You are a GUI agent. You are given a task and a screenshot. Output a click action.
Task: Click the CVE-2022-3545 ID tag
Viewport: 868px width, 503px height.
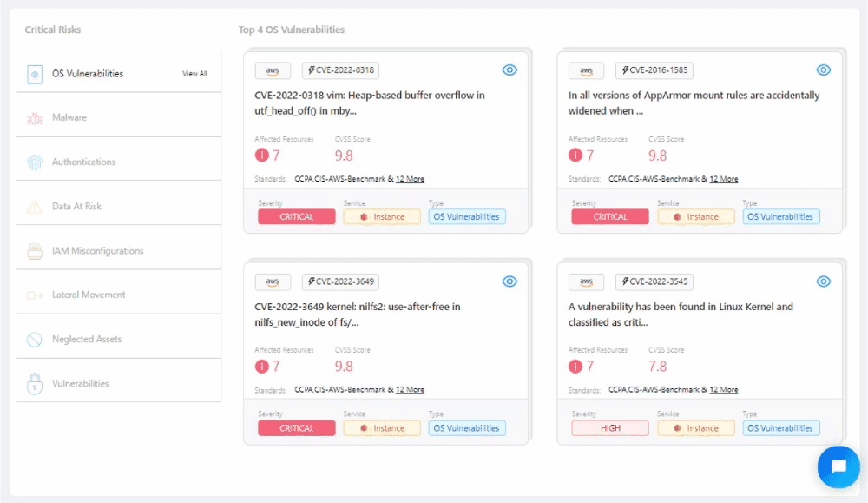(654, 281)
